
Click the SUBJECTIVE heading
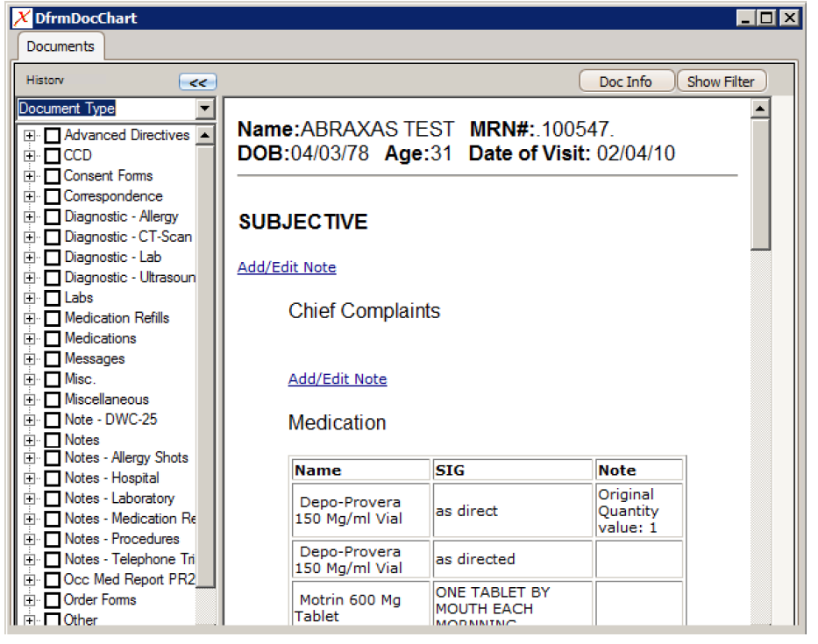coord(303,223)
